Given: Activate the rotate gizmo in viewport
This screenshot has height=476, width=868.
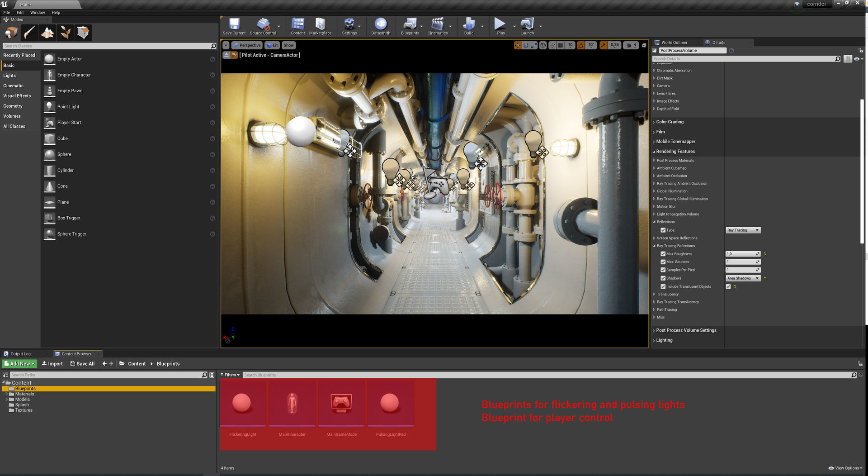Looking at the screenshot, I should pyautogui.click(x=526, y=45).
